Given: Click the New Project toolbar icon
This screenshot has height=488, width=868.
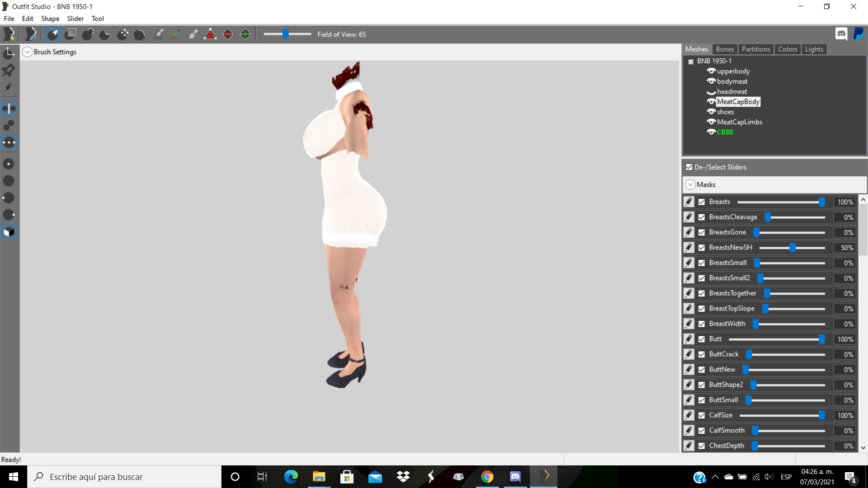Looking at the screenshot, I should pos(9,34).
